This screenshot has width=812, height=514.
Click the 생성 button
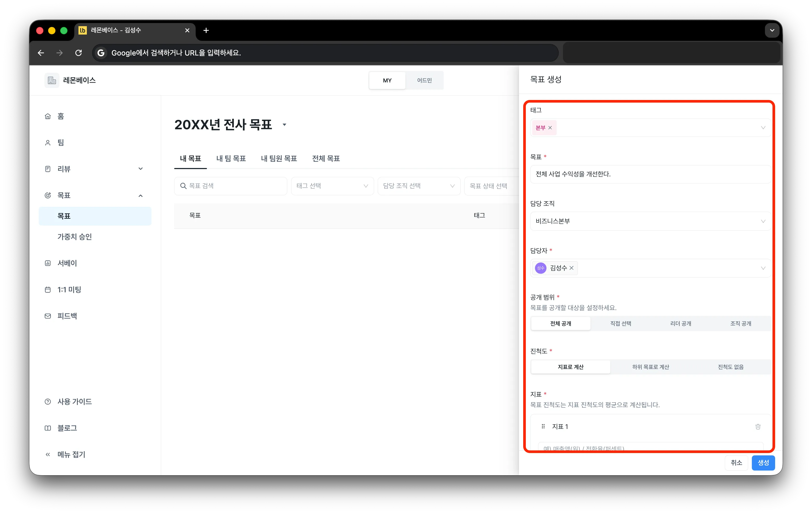[x=763, y=463]
